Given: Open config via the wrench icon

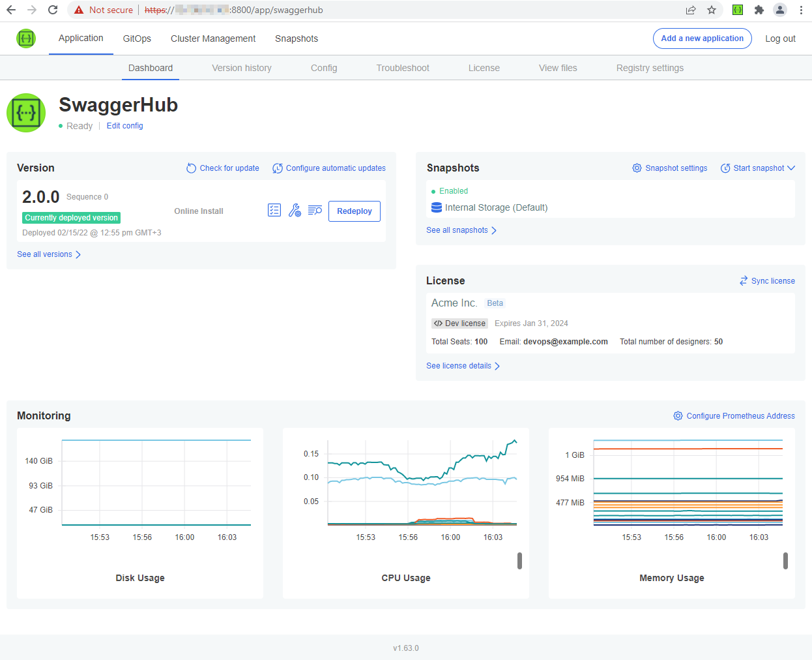Looking at the screenshot, I should tap(295, 210).
